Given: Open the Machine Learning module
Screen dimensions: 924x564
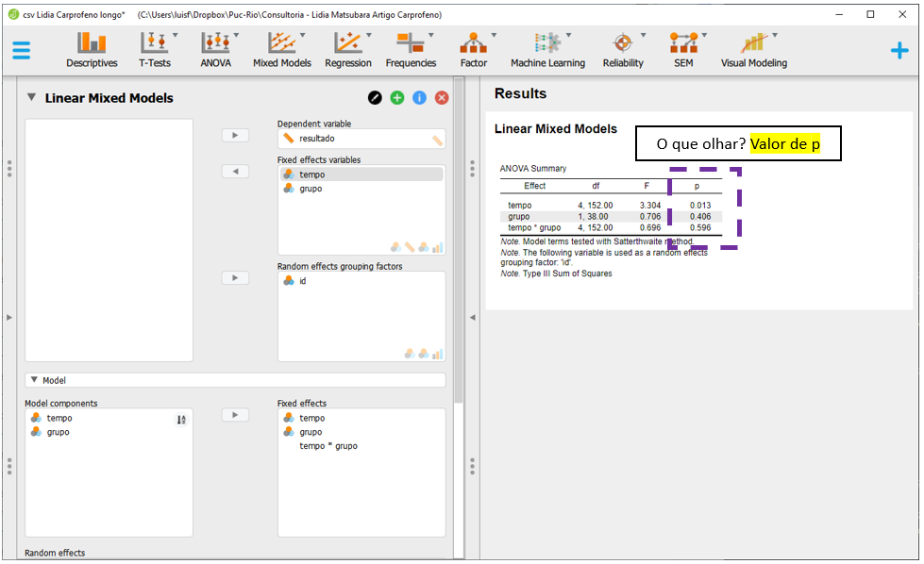Looking at the screenshot, I should 547,50.
